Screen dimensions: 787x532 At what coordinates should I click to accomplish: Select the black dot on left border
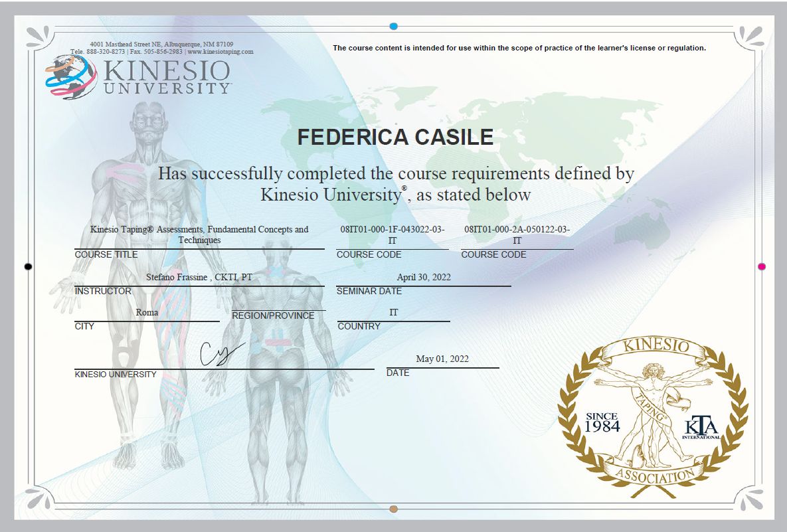tap(28, 266)
